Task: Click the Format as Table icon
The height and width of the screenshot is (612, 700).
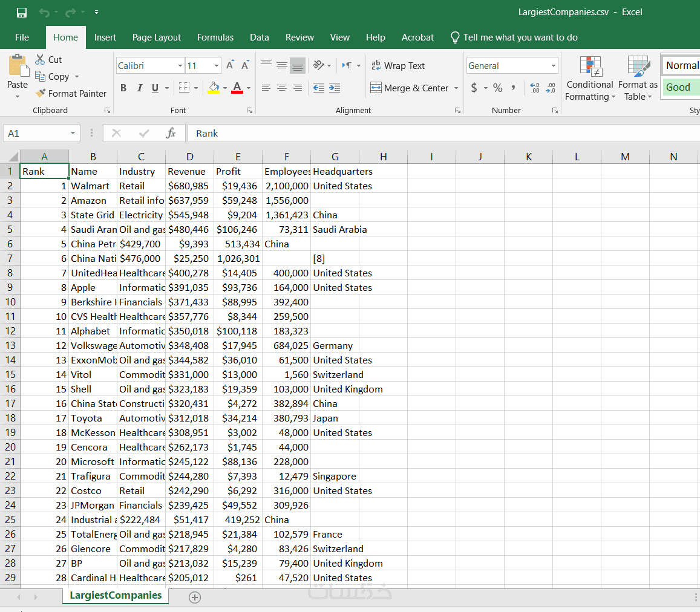Action: (638, 66)
